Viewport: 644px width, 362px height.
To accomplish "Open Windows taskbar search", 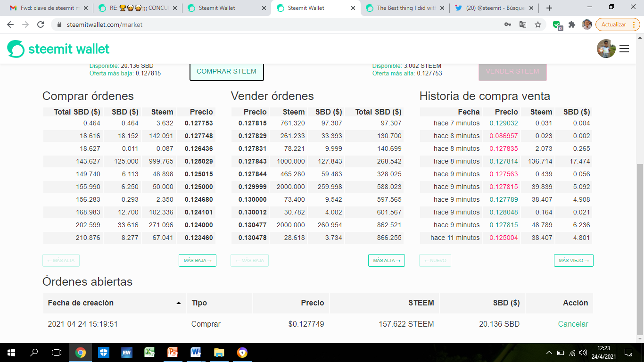I will click(x=34, y=353).
